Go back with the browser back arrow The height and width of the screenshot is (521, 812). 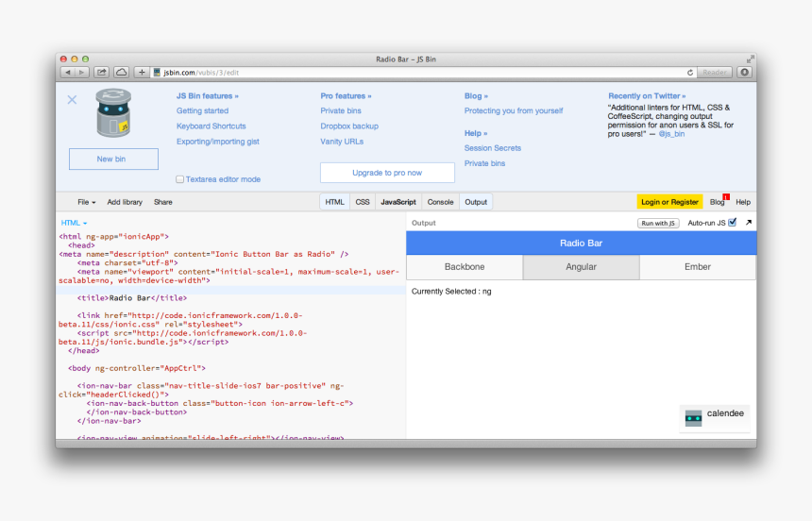68,72
